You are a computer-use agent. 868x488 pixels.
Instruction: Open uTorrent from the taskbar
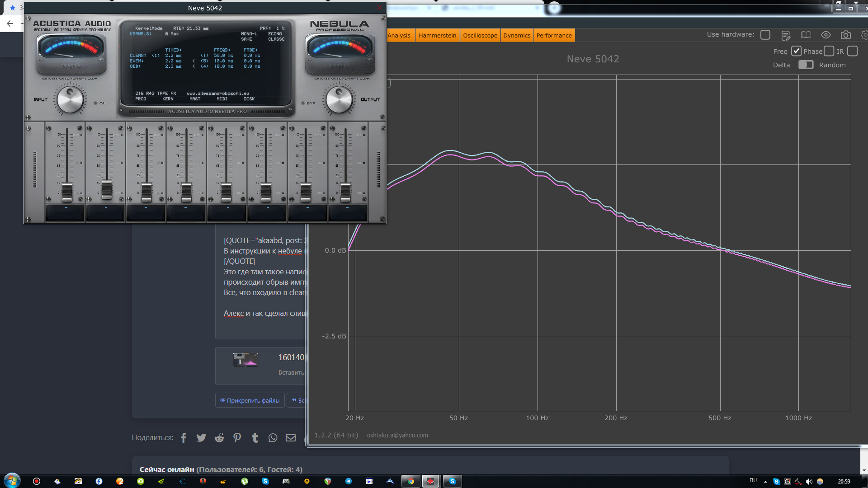coord(244,481)
